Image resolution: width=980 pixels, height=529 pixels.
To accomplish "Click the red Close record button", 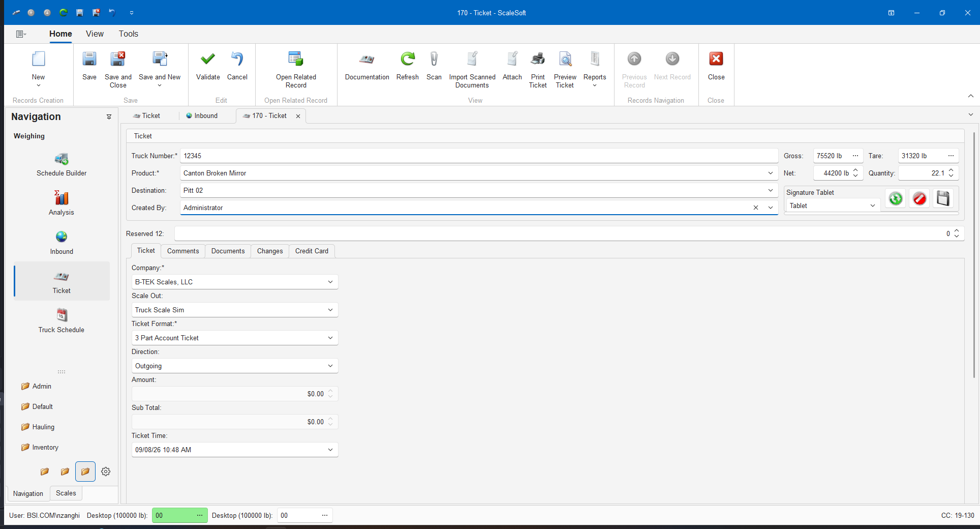I will pyautogui.click(x=716, y=66).
